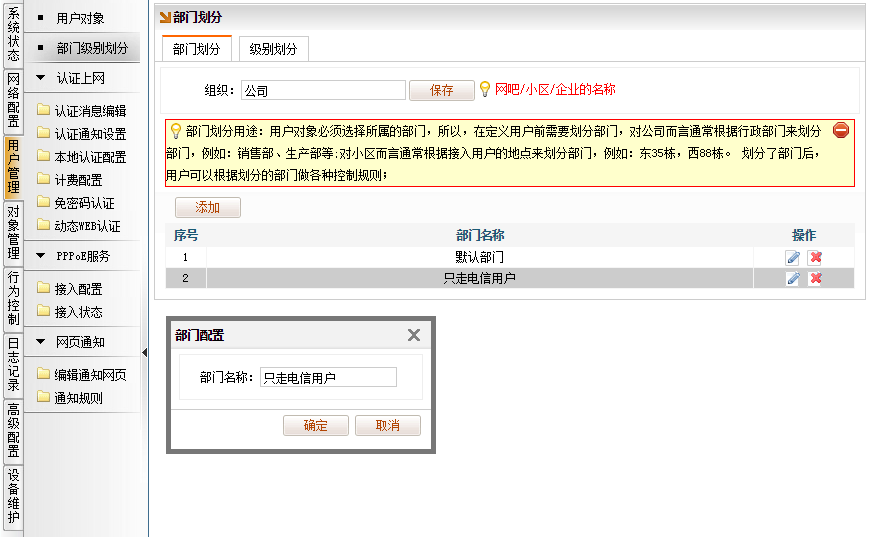This screenshot has width=869, height=537.
Task: Click sequence number 2 cell
Action: 186,278
